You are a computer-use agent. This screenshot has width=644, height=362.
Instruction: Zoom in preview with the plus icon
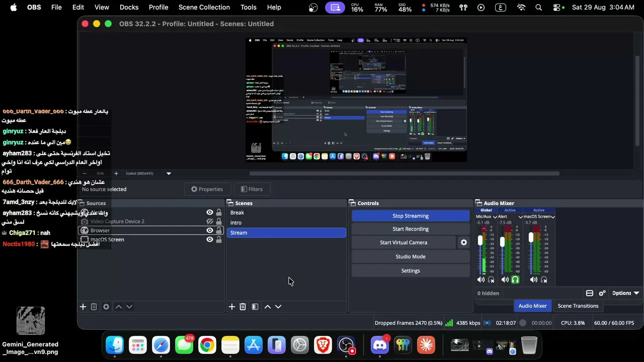pos(116,173)
